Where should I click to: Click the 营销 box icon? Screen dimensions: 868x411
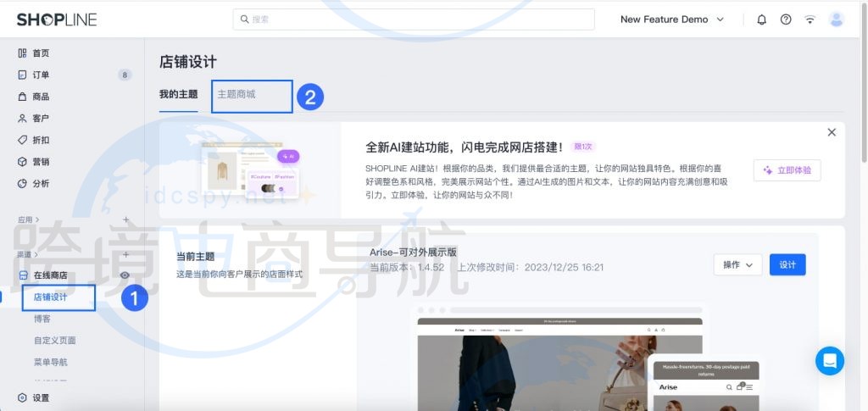pos(22,162)
